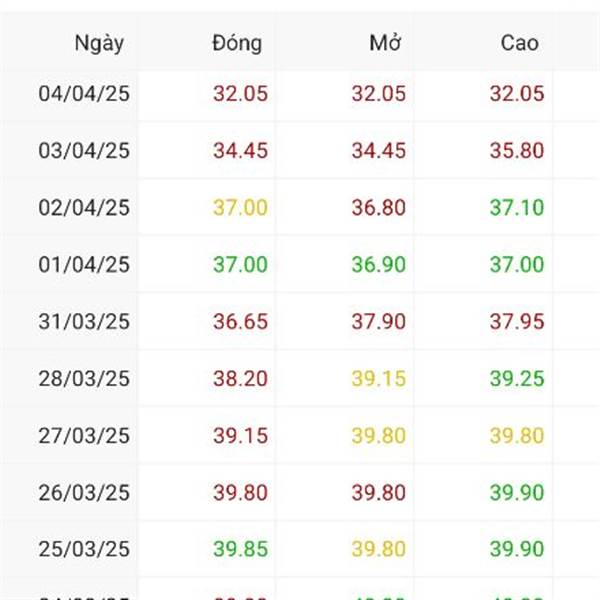600x600 pixels.
Task: Click high price 35.80 on 03/04/25
Action: [517, 151]
